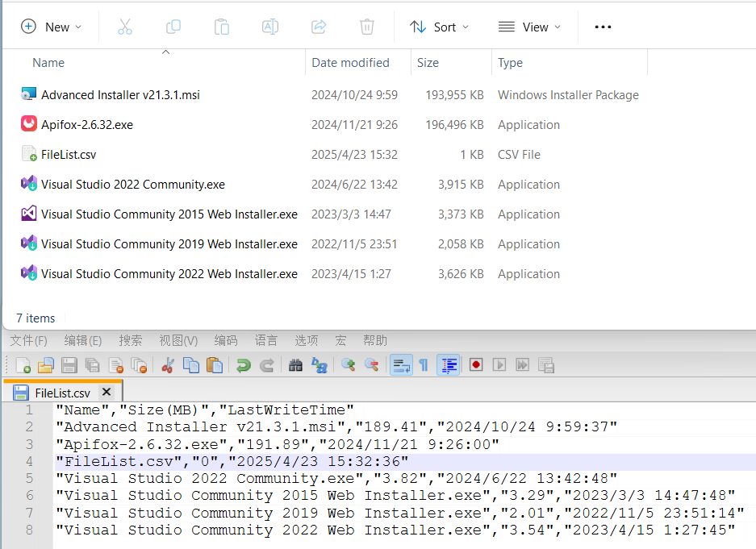Click the Close document icon in Notepad++ toolbar
This screenshot has width=756, height=549.
coord(115,365)
